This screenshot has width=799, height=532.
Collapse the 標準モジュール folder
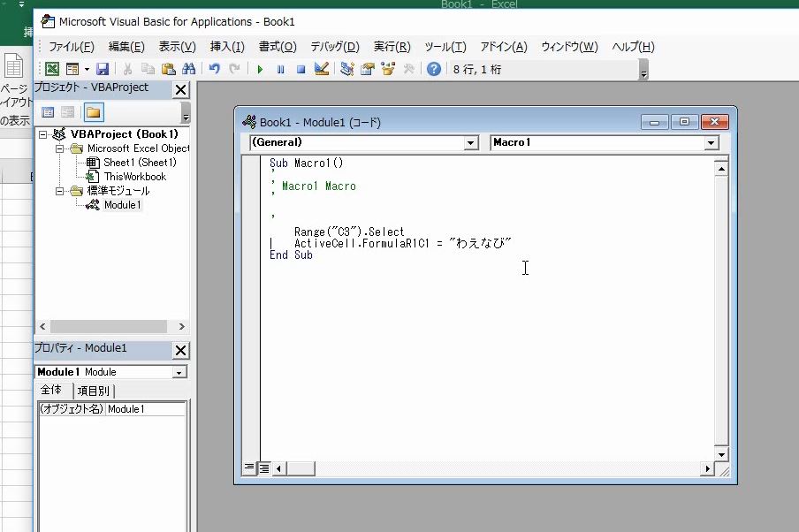click(59, 191)
